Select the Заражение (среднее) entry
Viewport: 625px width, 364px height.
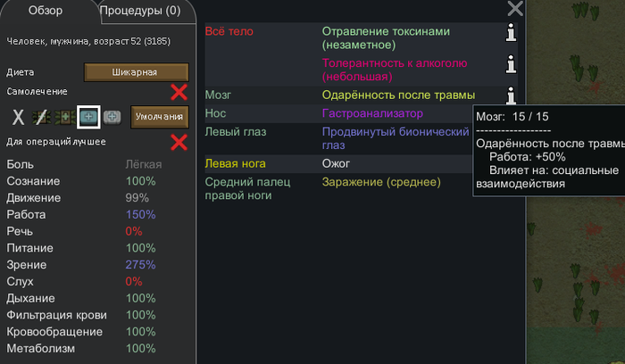(381, 182)
